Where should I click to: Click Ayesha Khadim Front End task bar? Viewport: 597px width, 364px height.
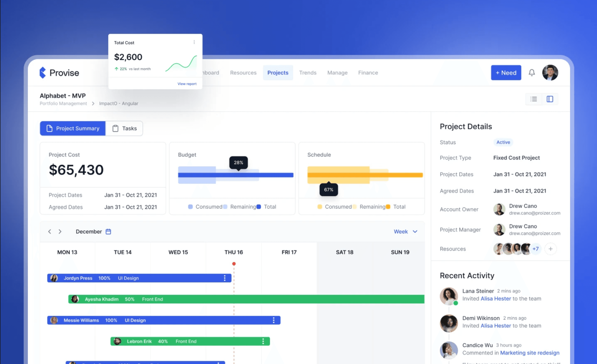(x=246, y=299)
